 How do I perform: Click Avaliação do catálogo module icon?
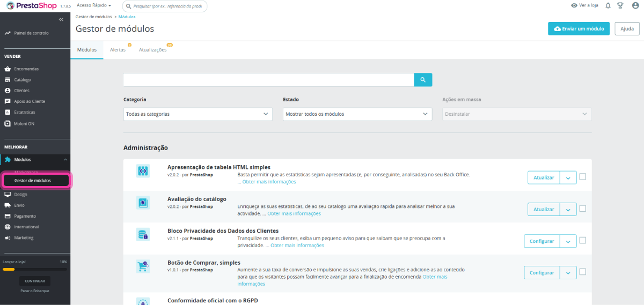143,203
